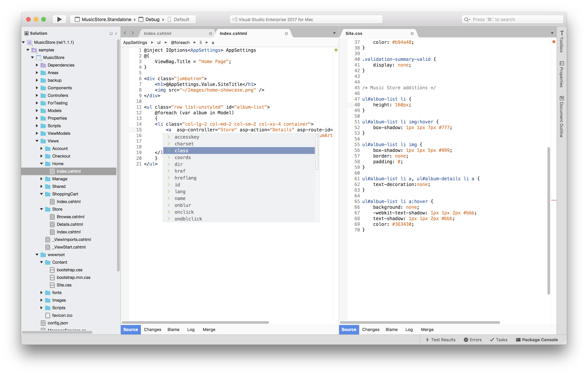The image size is (588, 375).
Task: Click the Tasks status bar icon
Action: point(498,339)
